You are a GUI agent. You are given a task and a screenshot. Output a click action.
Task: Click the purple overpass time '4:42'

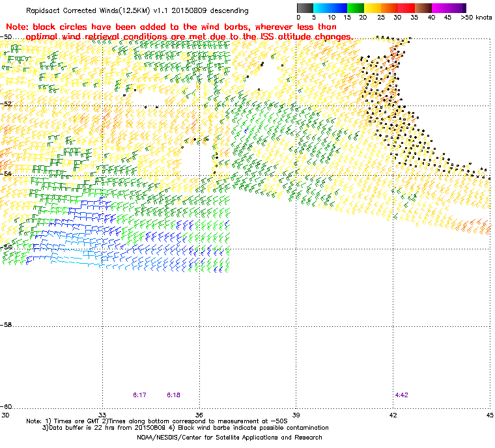402,395
